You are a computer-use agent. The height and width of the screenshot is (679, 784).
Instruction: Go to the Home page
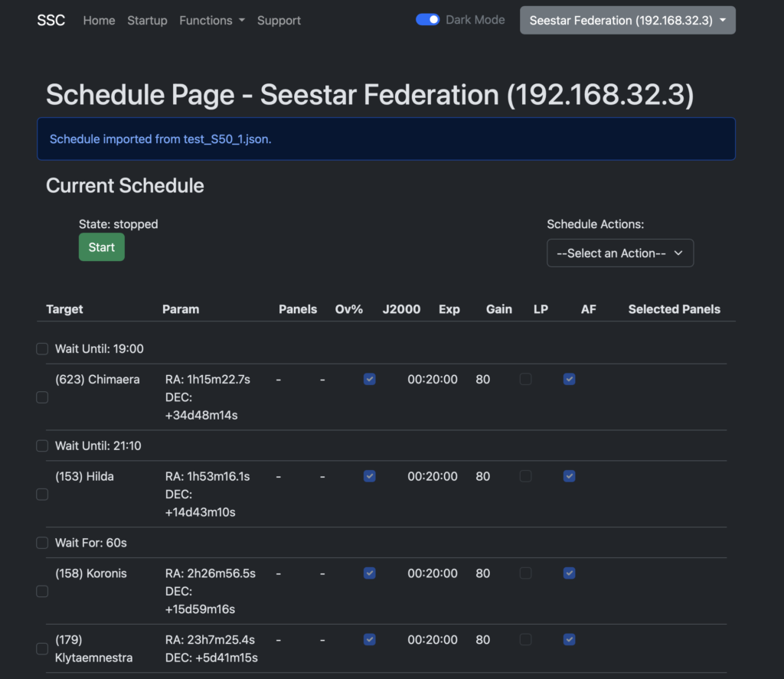point(99,21)
